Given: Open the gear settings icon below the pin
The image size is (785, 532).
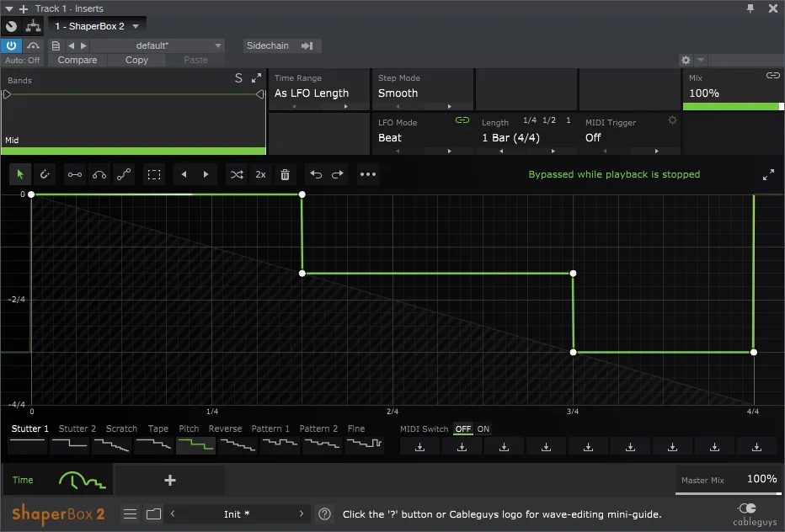Looking at the screenshot, I should (x=686, y=60).
